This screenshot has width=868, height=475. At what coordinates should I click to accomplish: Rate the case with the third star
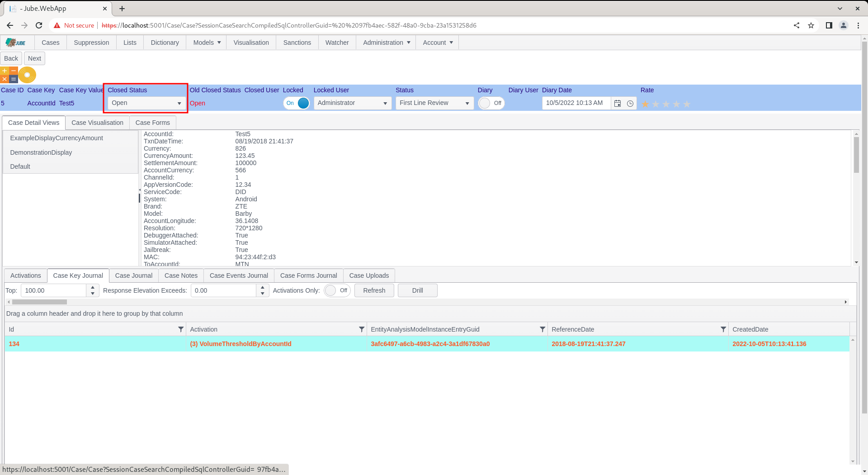[x=666, y=104]
